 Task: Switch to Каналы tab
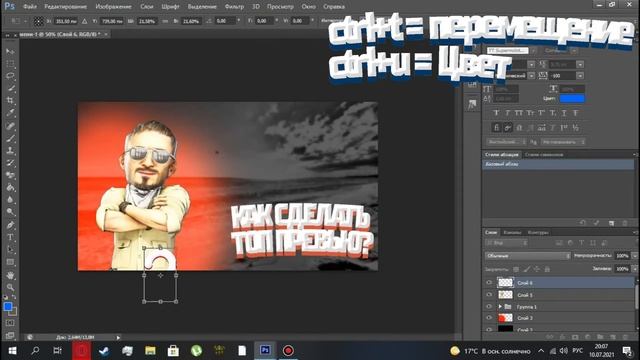tap(512, 232)
